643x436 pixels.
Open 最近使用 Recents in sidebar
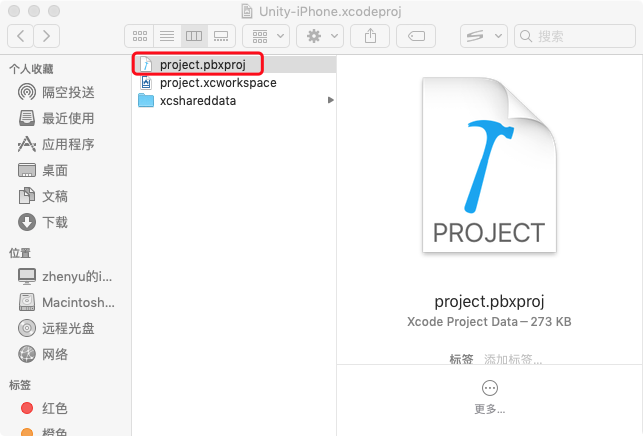[x=57, y=119]
